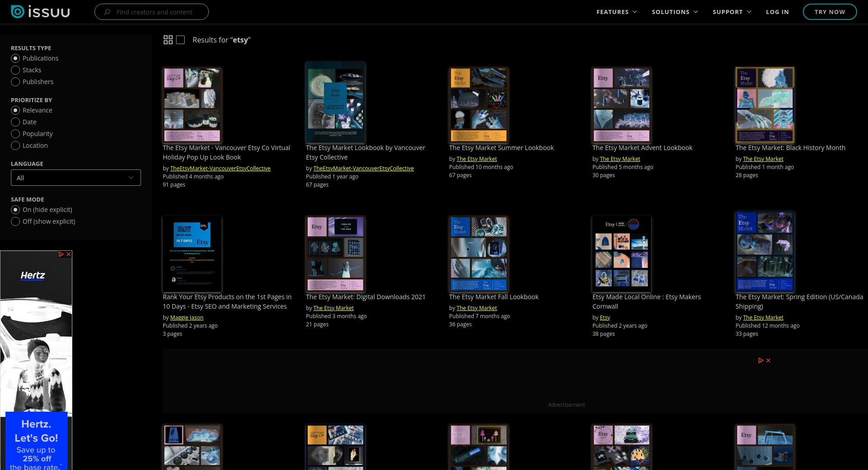Expand the Solutions menu
868x470 pixels.
click(675, 12)
